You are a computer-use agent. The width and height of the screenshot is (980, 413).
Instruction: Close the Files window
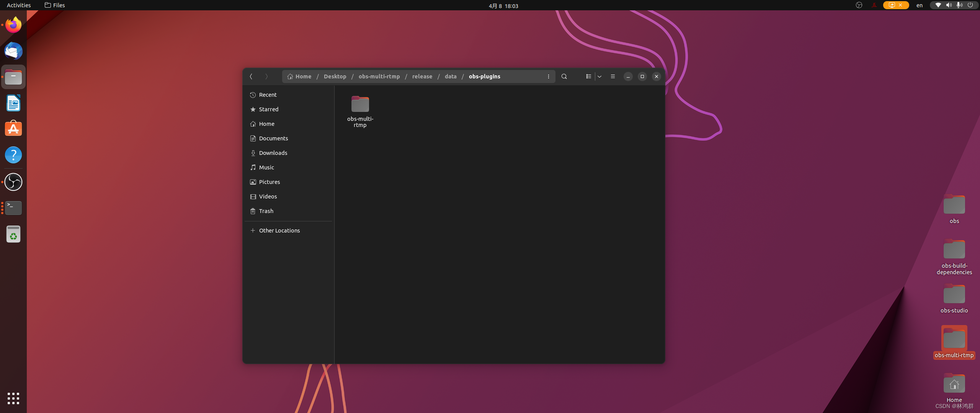(x=657, y=76)
